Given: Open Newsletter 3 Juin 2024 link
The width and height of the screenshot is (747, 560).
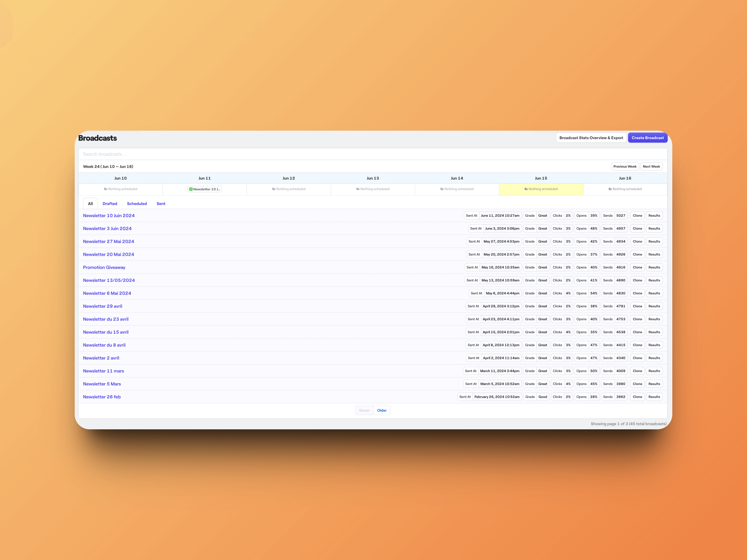Looking at the screenshot, I should tap(107, 228).
